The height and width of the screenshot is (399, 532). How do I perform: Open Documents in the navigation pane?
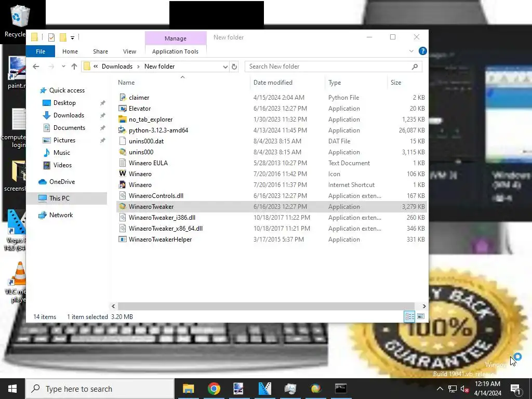pyautogui.click(x=69, y=128)
